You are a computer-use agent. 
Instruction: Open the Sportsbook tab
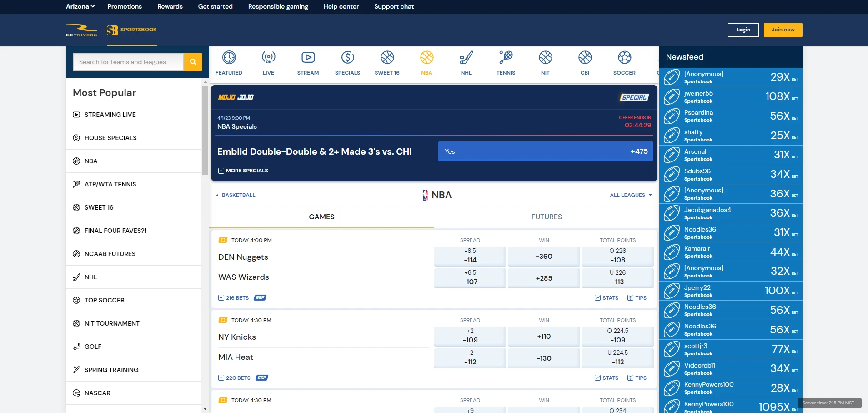click(x=132, y=30)
